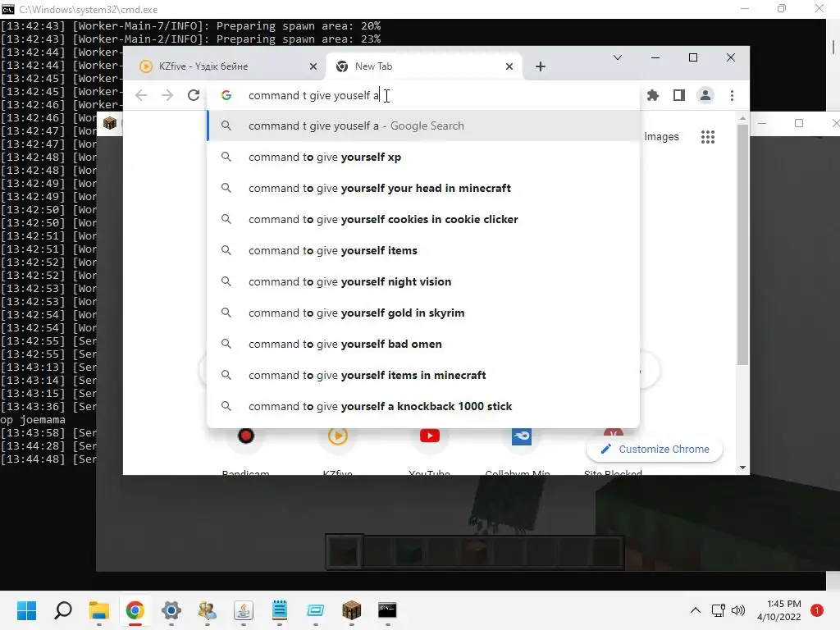This screenshot has height=630, width=840.
Task: Select suggestion 'give yourself bad omen'
Action: [x=423, y=344]
